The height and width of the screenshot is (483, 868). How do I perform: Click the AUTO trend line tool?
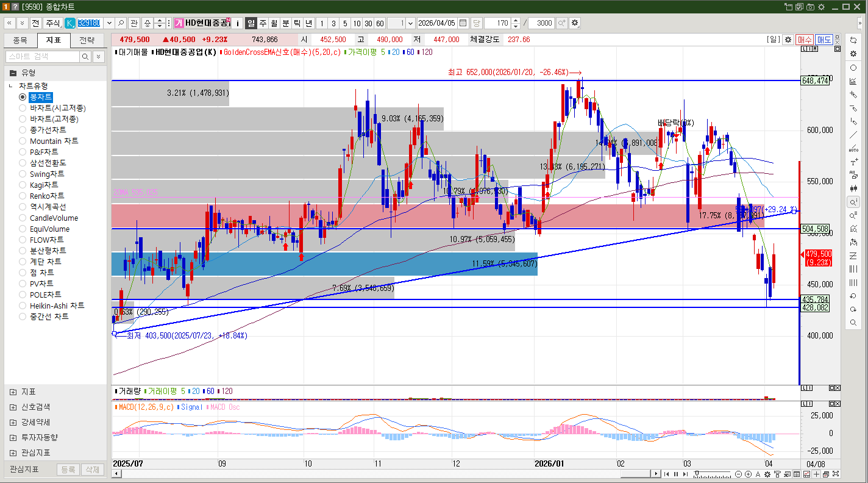pos(853,148)
